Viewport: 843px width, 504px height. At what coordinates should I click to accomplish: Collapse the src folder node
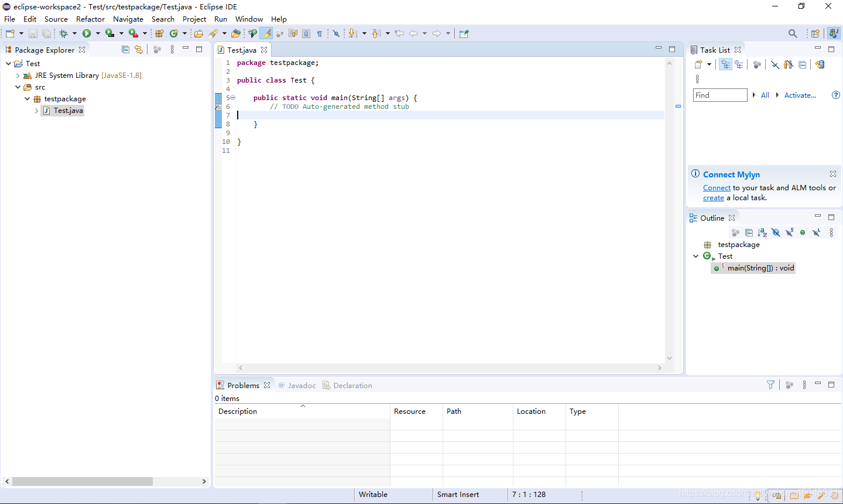tap(18, 87)
